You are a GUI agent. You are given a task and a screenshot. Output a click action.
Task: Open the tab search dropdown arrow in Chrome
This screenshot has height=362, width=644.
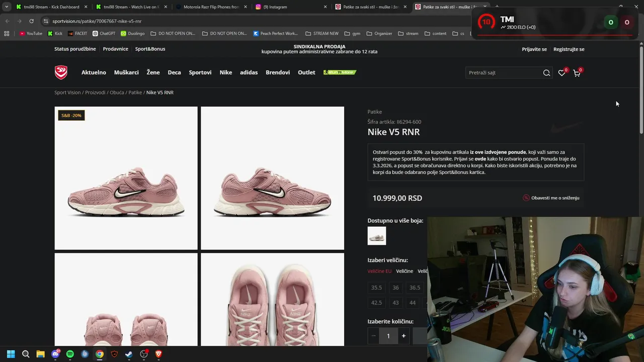7,7
